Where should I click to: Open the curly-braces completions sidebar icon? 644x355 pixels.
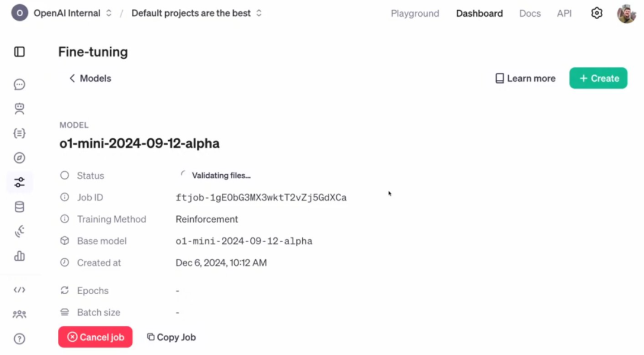(x=19, y=133)
